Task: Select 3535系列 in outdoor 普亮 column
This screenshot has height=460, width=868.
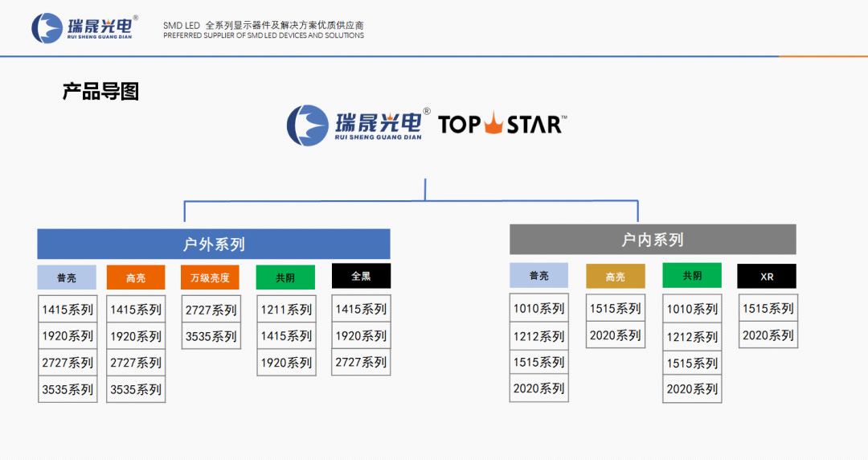Action: tap(68, 389)
